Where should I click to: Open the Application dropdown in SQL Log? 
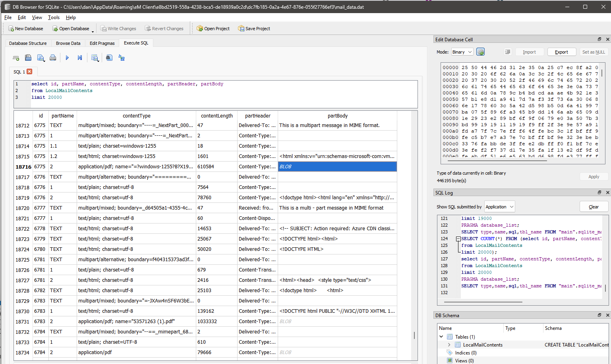(x=499, y=207)
